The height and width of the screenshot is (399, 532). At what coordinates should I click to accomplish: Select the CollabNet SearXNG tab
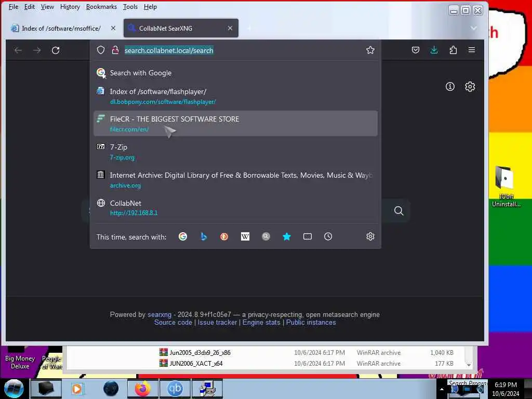coord(181,28)
